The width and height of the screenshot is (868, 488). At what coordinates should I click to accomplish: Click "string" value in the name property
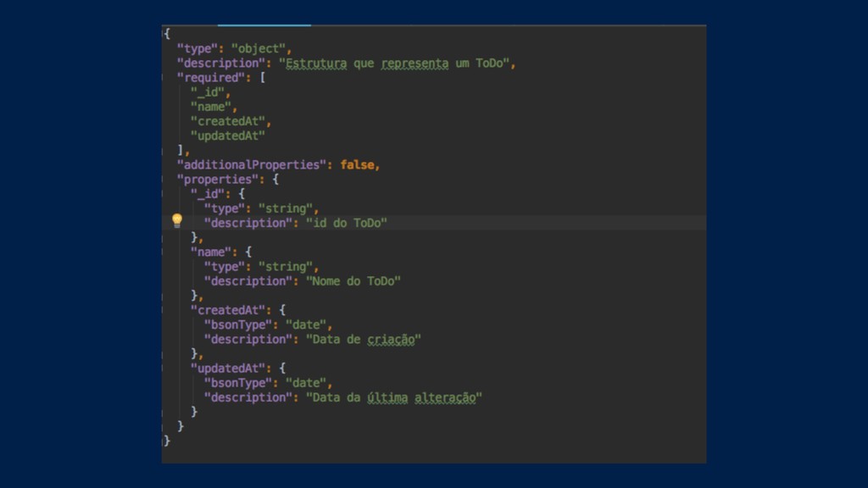286,267
